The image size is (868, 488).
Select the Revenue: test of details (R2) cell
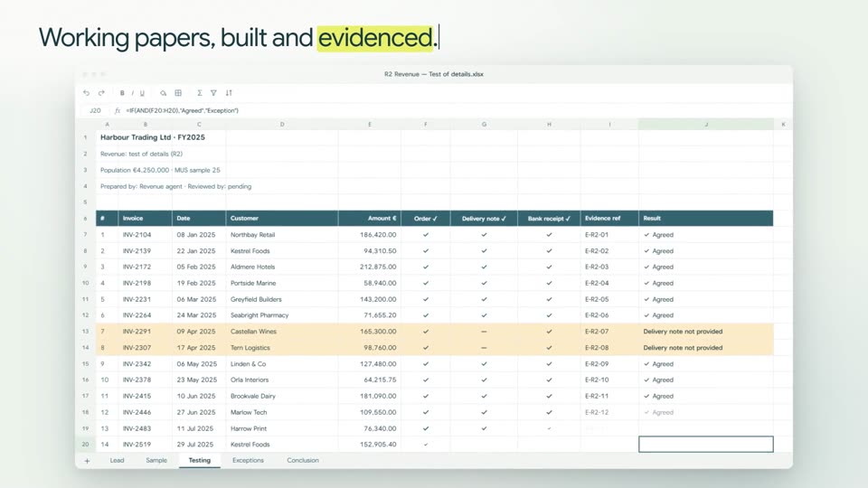point(141,154)
